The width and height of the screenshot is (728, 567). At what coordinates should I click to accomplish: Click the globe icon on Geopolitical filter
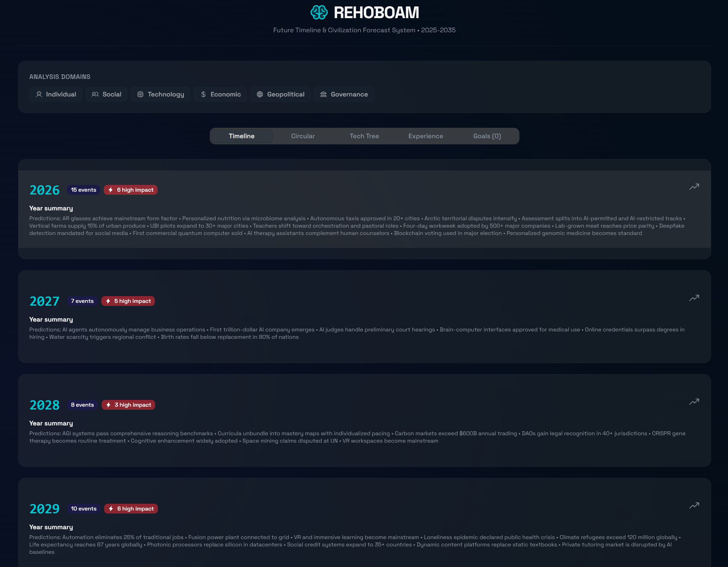tap(260, 94)
